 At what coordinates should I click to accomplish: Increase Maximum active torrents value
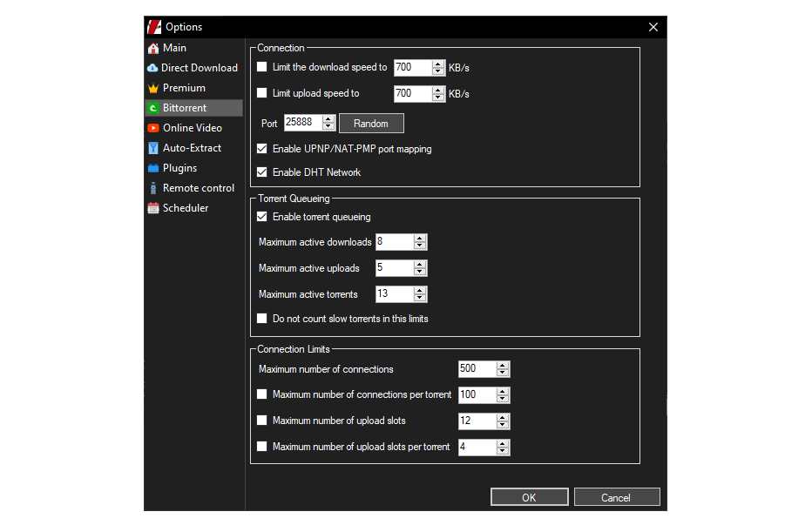click(x=420, y=291)
